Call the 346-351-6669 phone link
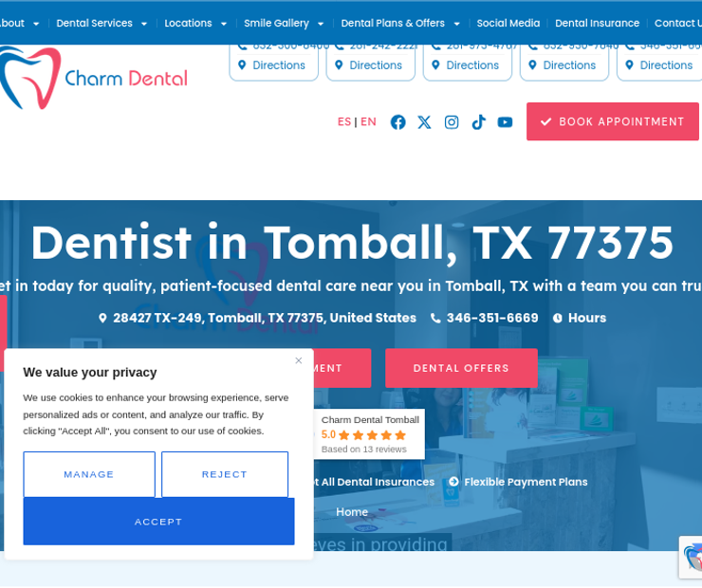Image resolution: width=702 pixels, height=588 pixels. tap(492, 318)
